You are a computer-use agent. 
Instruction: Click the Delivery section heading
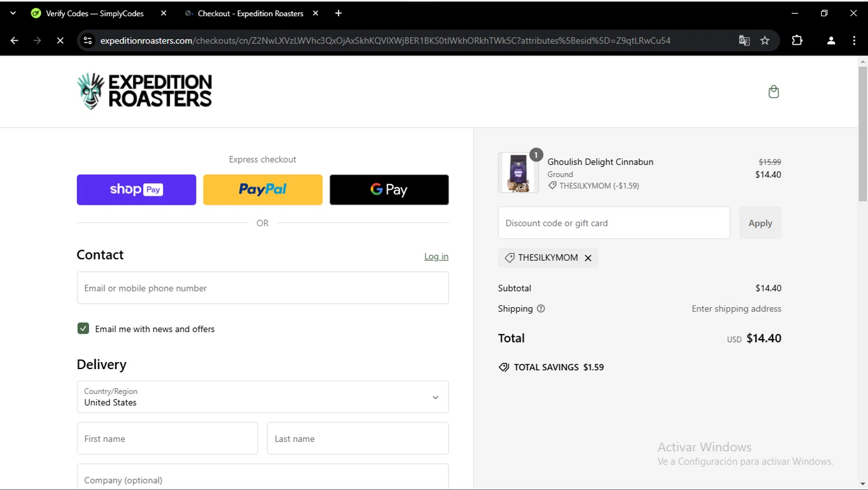pyautogui.click(x=101, y=364)
